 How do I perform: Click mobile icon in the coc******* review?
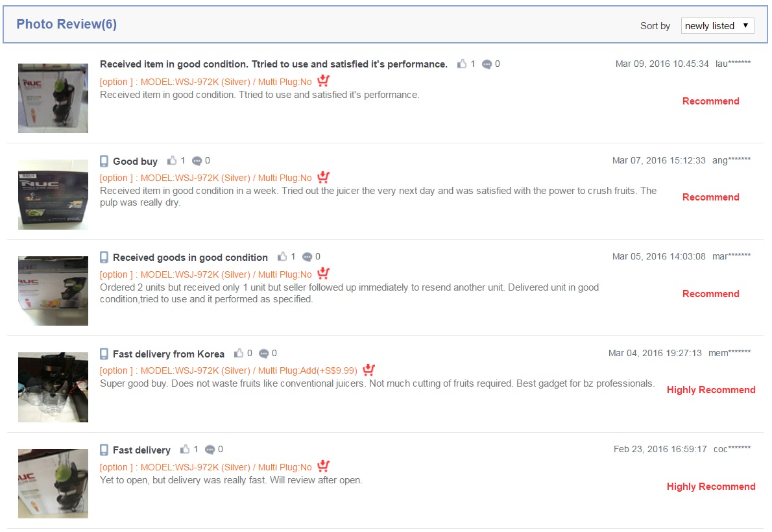pos(104,450)
